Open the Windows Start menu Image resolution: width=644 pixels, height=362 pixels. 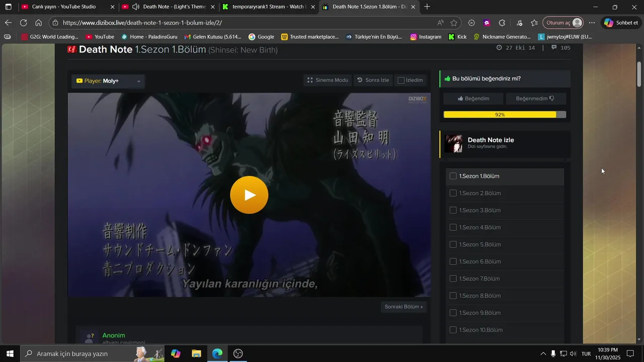[x=10, y=354]
